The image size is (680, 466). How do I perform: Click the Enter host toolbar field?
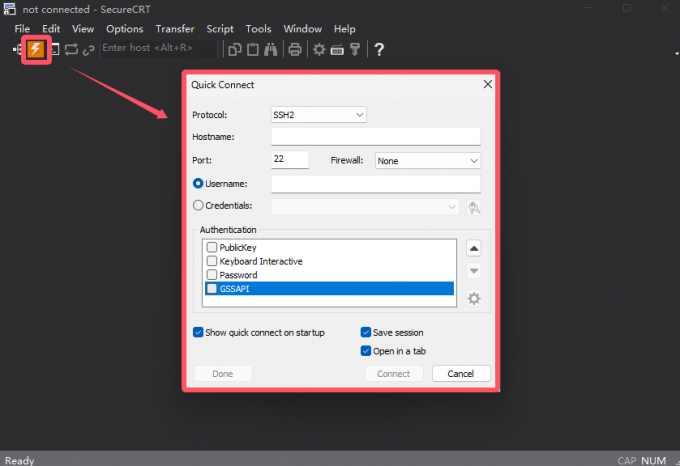(x=158, y=49)
